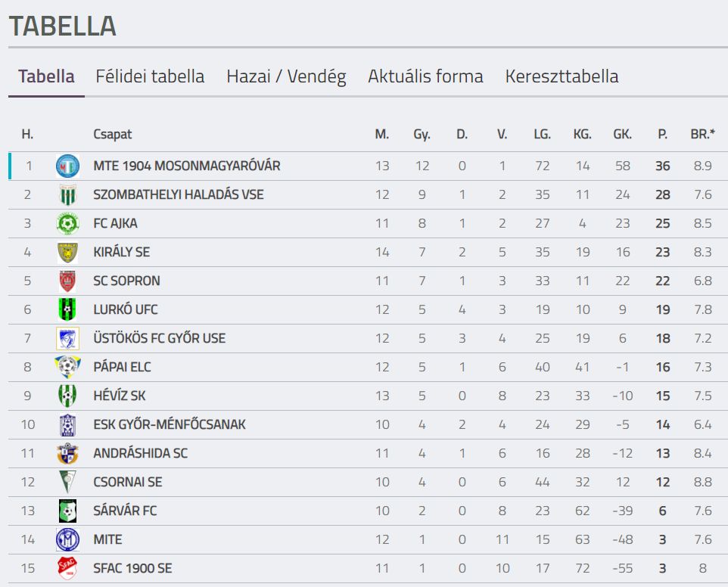This screenshot has width=728, height=587.
Task: Click the SC Sopron red crest
Action: [x=68, y=281]
